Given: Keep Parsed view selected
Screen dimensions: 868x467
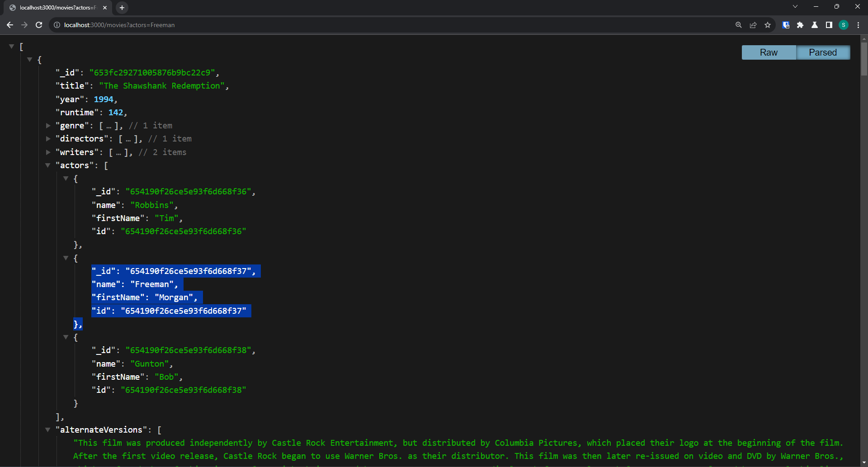Looking at the screenshot, I should (x=823, y=52).
